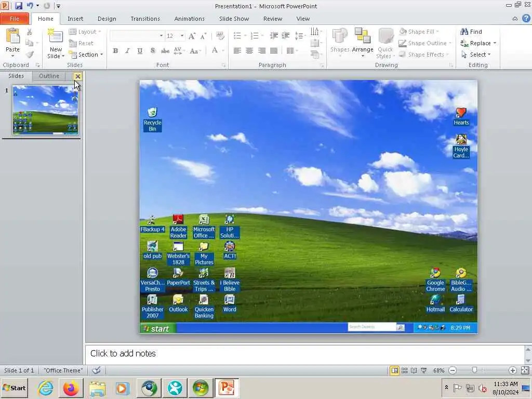Click the Find button

click(471, 32)
